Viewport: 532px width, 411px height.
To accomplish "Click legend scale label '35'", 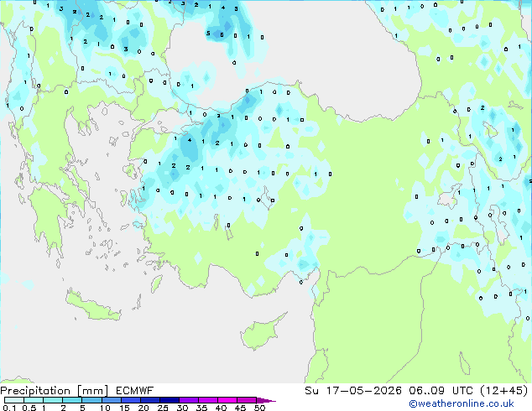I will tap(201, 408).
